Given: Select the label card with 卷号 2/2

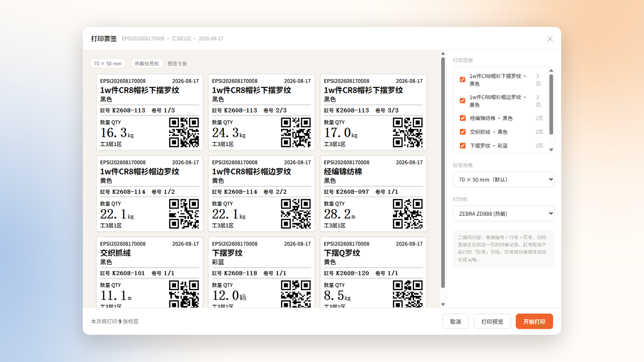Looking at the screenshot, I should [x=262, y=194].
